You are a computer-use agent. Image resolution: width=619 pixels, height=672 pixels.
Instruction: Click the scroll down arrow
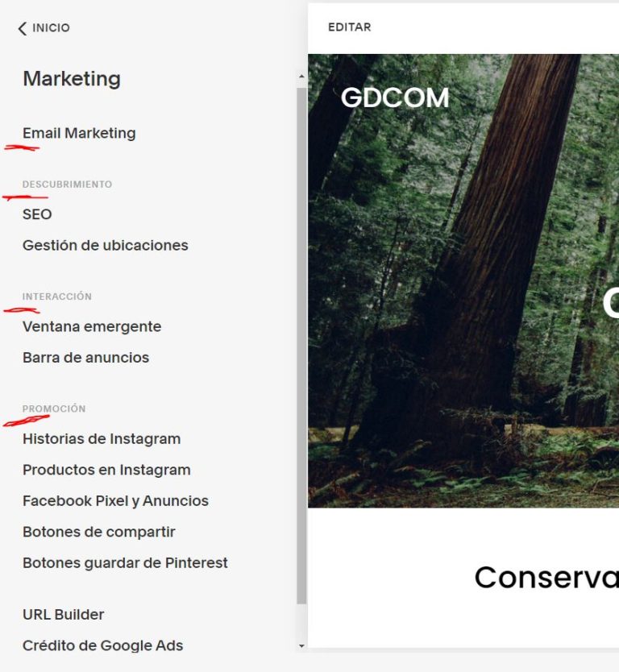tap(301, 646)
